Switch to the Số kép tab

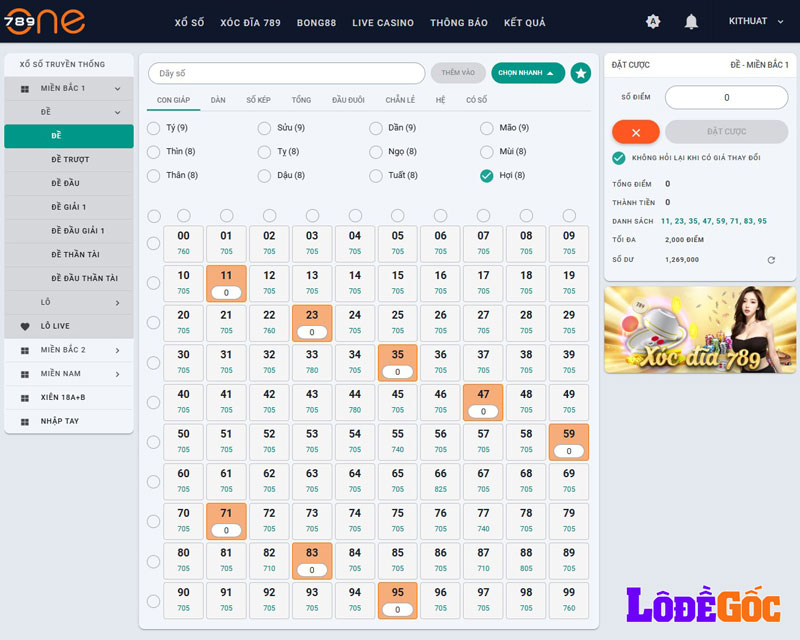click(x=258, y=101)
